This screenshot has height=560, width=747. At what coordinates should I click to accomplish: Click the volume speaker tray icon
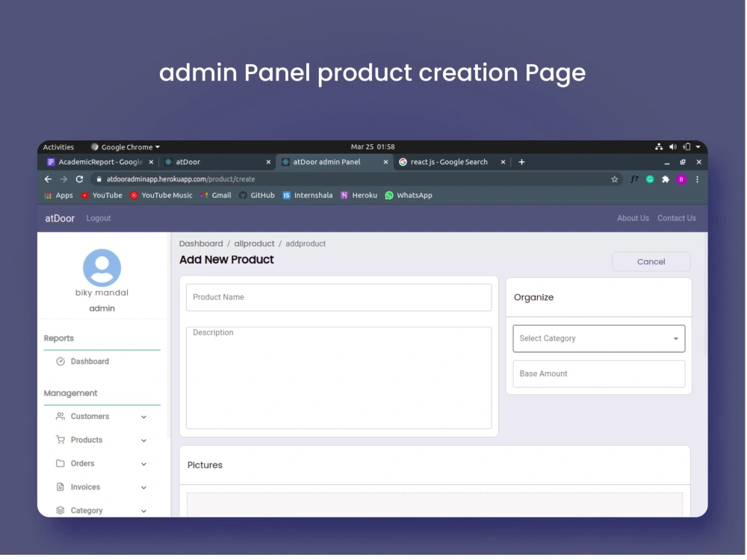[673, 146]
